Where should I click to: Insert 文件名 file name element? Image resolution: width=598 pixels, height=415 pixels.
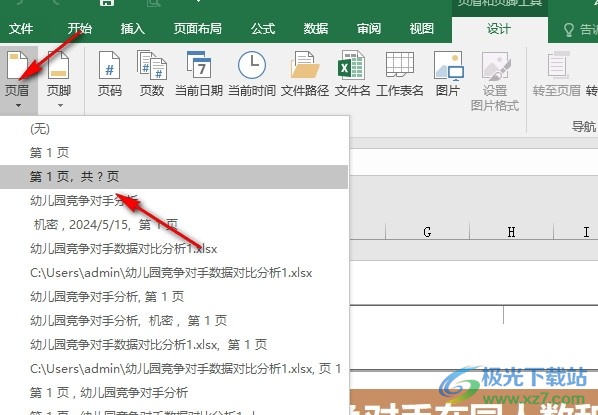(352, 74)
